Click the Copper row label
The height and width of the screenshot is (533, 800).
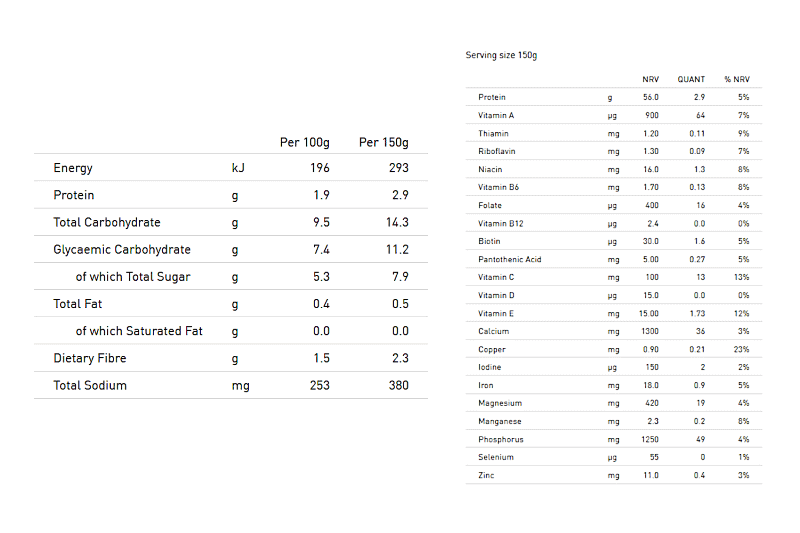pyautogui.click(x=492, y=350)
